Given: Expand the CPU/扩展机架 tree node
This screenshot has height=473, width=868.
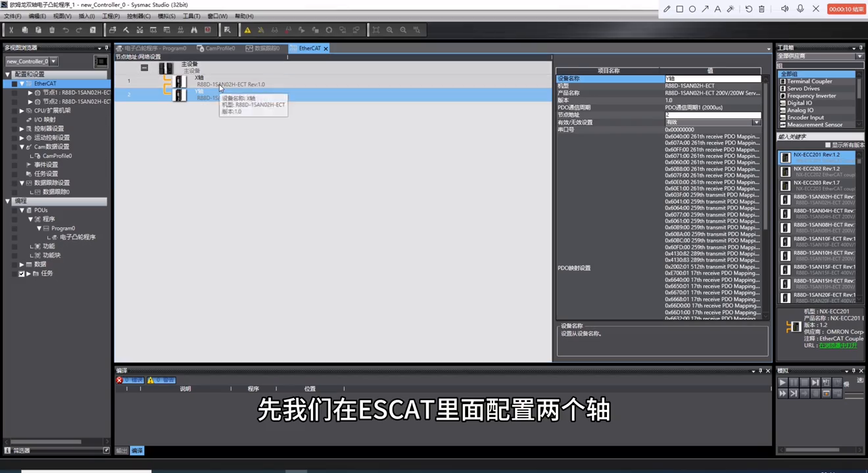Looking at the screenshot, I should (x=22, y=111).
